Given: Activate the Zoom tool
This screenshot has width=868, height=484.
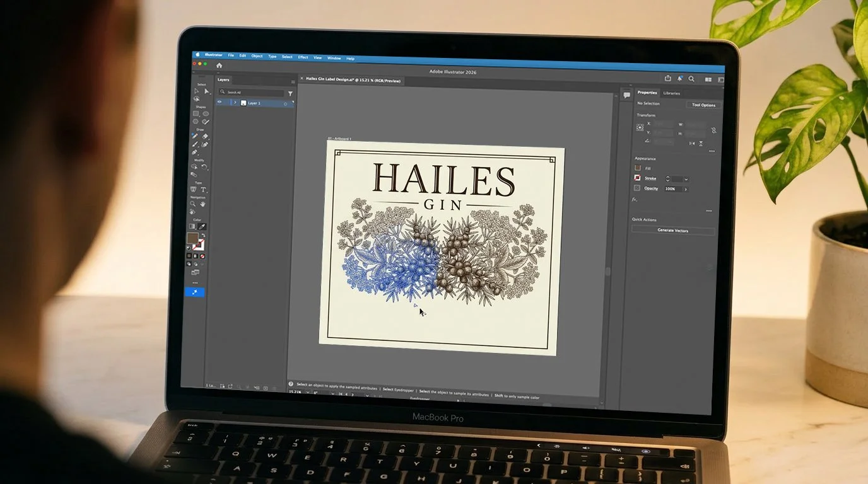Looking at the screenshot, I should click(192, 204).
